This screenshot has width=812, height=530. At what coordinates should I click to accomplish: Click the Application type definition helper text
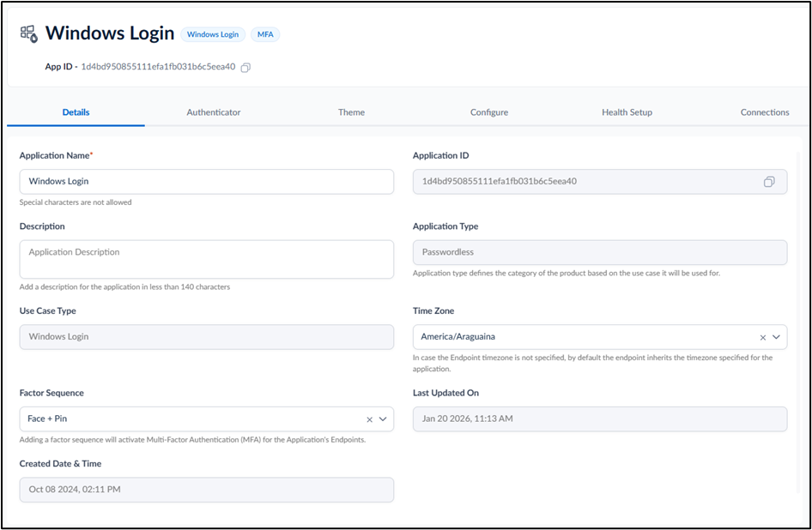pyautogui.click(x=566, y=274)
